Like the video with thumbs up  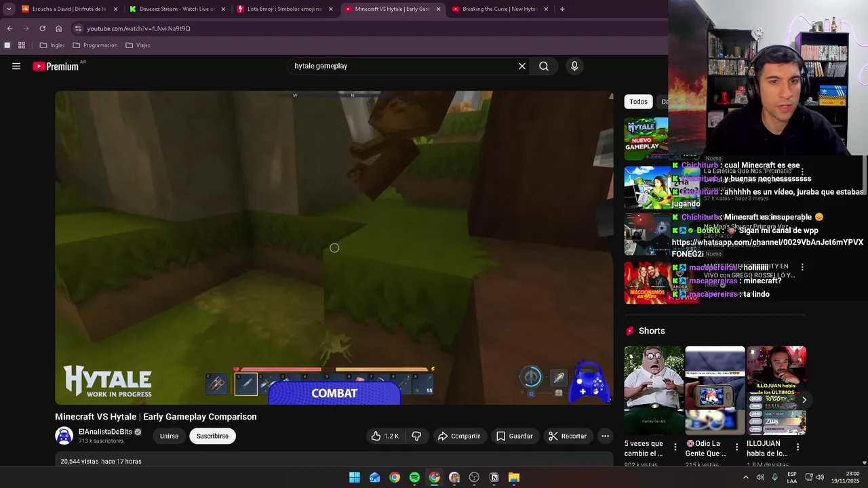coord(384,436)
